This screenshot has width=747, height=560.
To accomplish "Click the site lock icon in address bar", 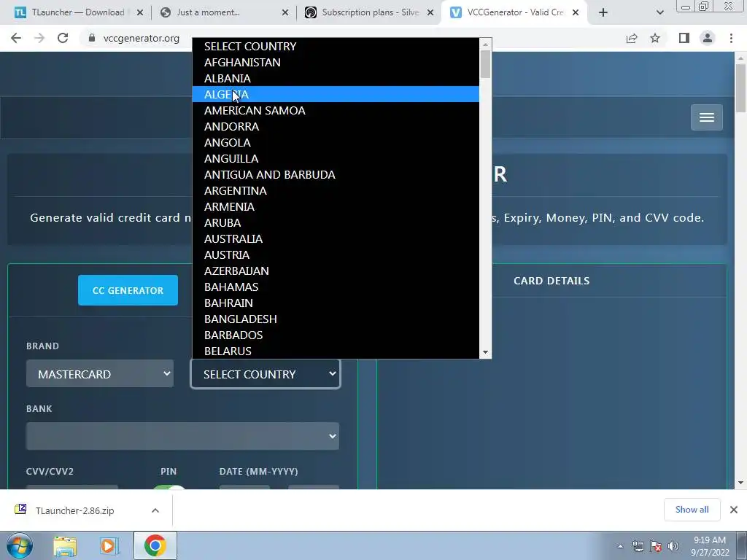I will tap(92, 38).
